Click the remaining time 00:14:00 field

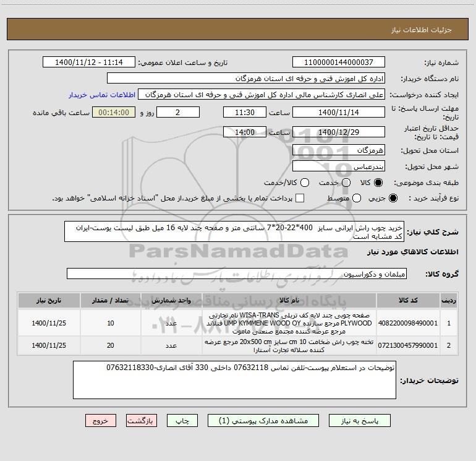click(114, 113)
